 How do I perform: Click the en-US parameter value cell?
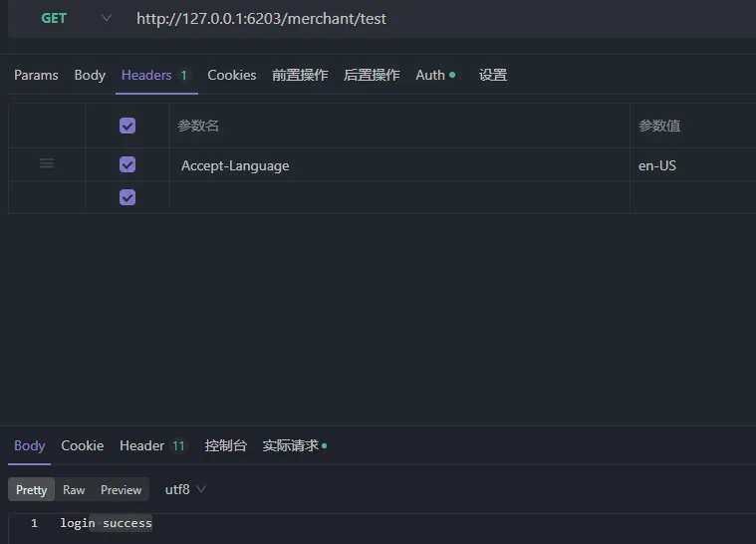(x=693, y=165)
